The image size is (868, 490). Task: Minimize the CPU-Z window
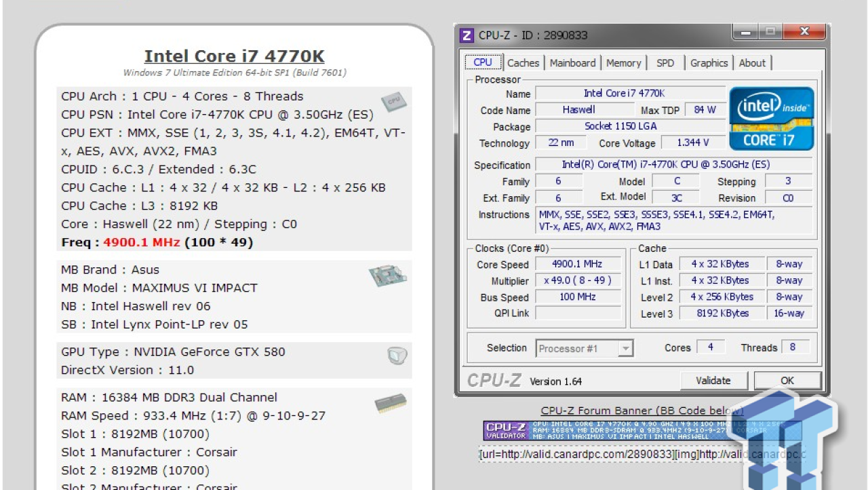tap(747, 32)
